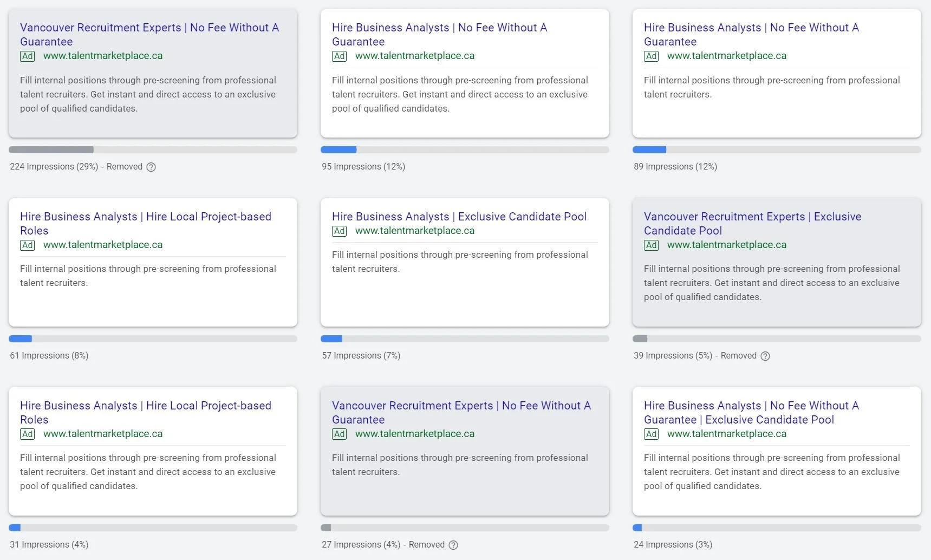931x560 pixels.
Task: Open headline of ad with 61 Impressions
Action: [x=146, y=224]
